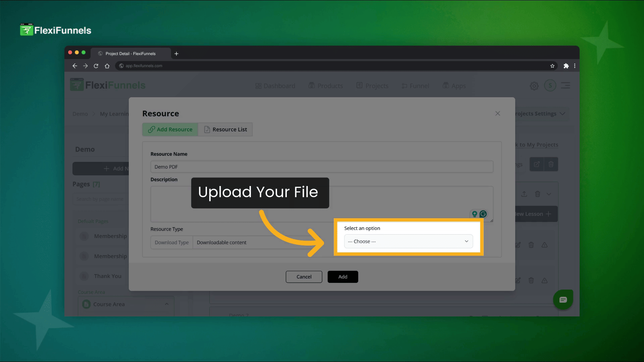The image size is (644, 362).
Task: Select the Add Resource tab
Action: [170, 129]
